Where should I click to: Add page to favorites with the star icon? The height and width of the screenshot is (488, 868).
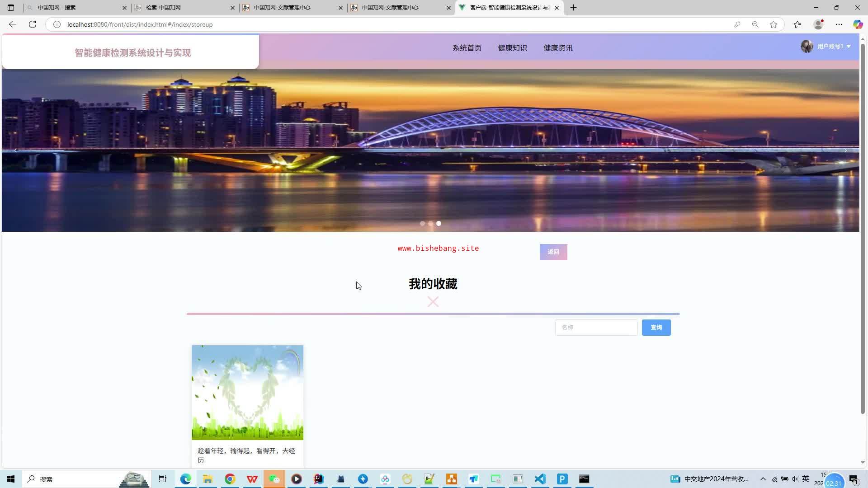click(x=774, y=24)
